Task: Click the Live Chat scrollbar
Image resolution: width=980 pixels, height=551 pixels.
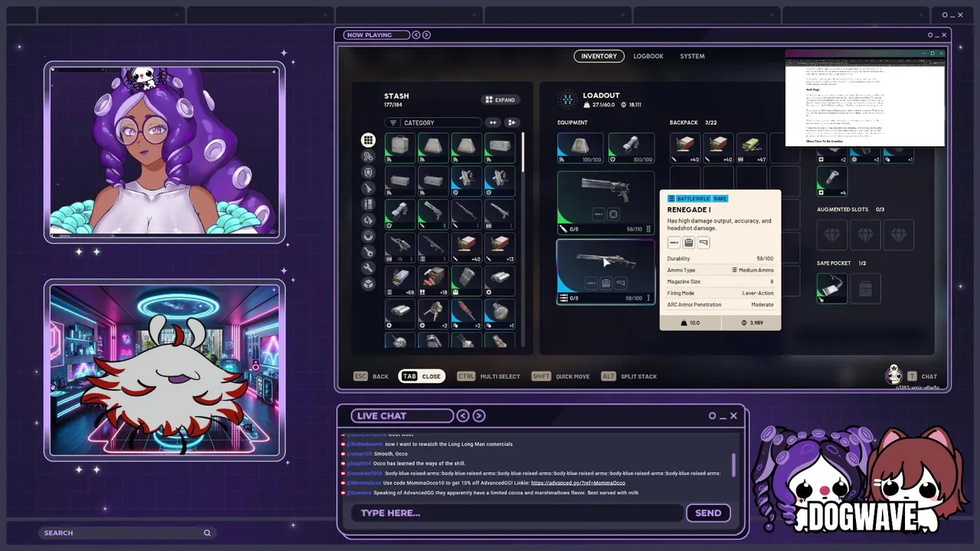Action: (733, 465)
